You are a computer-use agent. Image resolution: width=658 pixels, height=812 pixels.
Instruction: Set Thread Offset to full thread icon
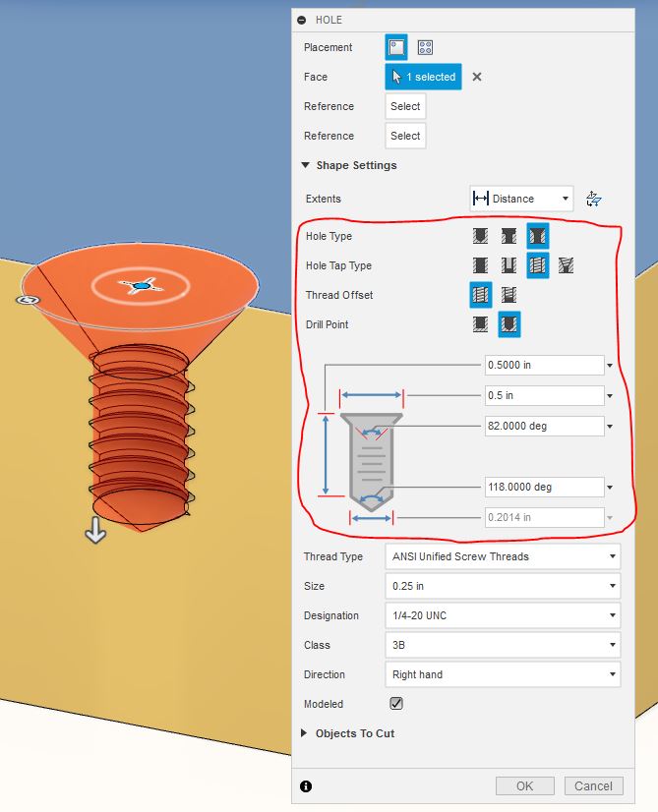click(x=481, y=295)
